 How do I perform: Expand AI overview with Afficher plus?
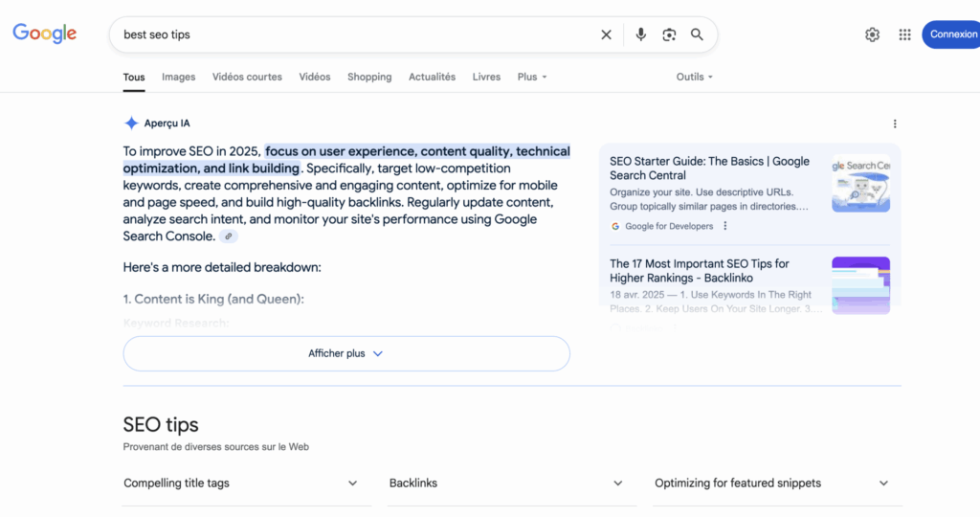pos(346,354)
